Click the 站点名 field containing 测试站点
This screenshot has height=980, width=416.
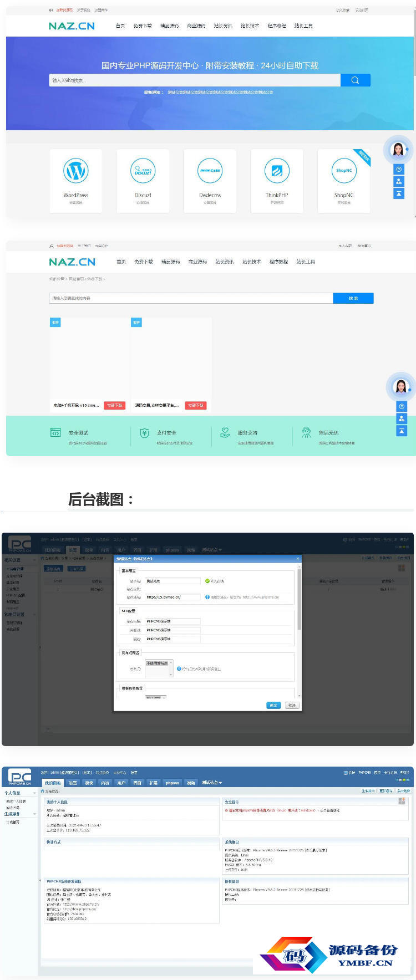[x=173, y=581]
